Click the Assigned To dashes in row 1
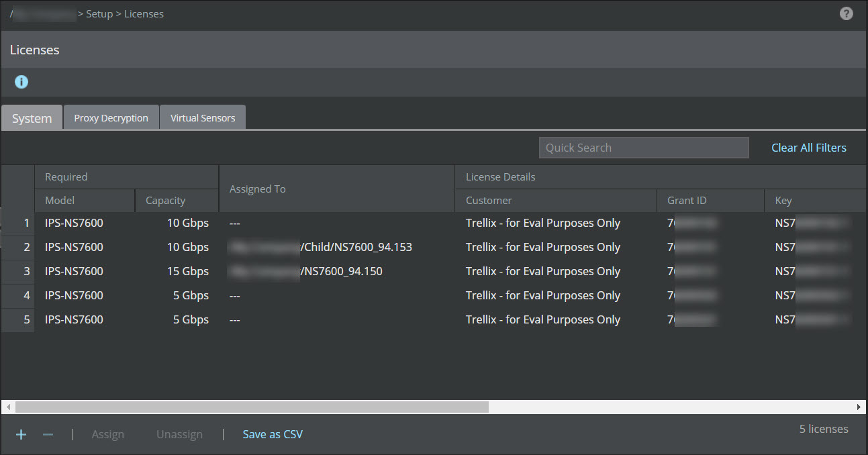Viewport: 868px width, 455px height. coord(234,223)
